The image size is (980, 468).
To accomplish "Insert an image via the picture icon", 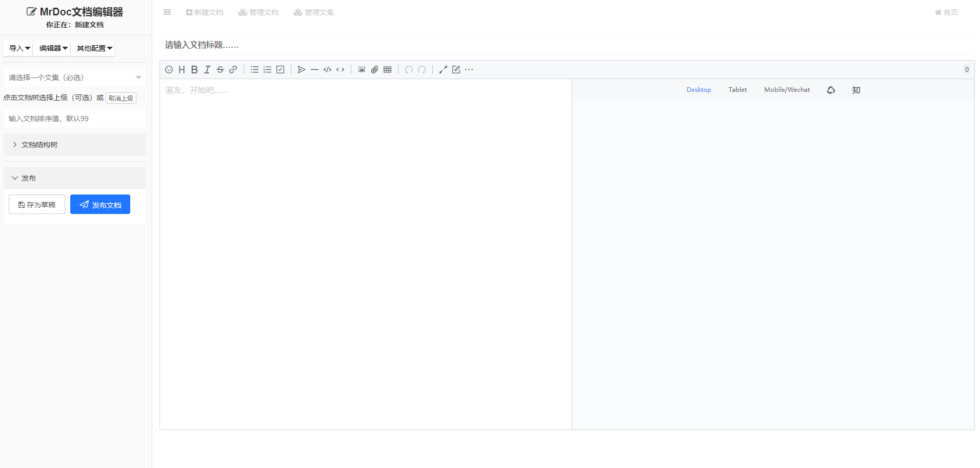I will pos(362,70).
